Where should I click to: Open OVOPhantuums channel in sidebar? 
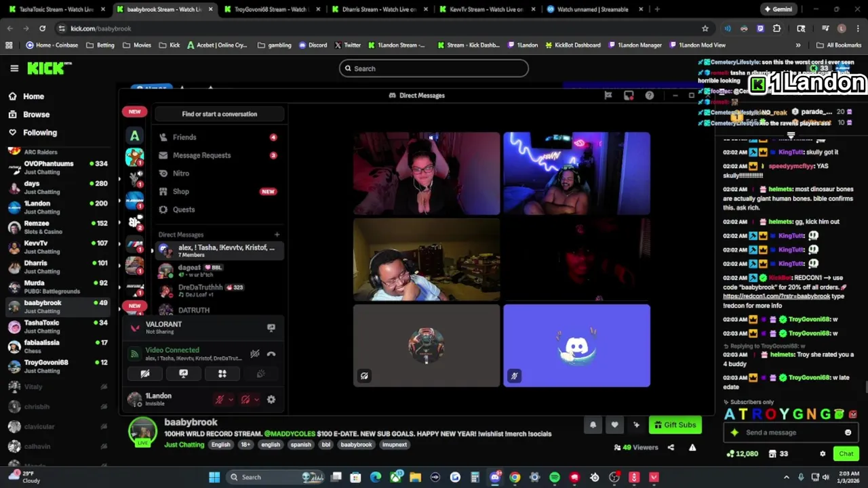click(x=58, y=167)
